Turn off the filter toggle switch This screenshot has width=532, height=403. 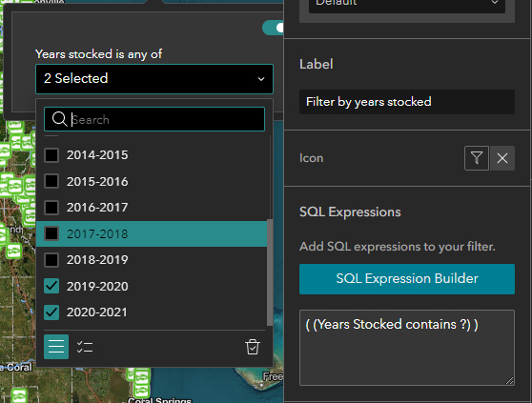click(274, 28)
